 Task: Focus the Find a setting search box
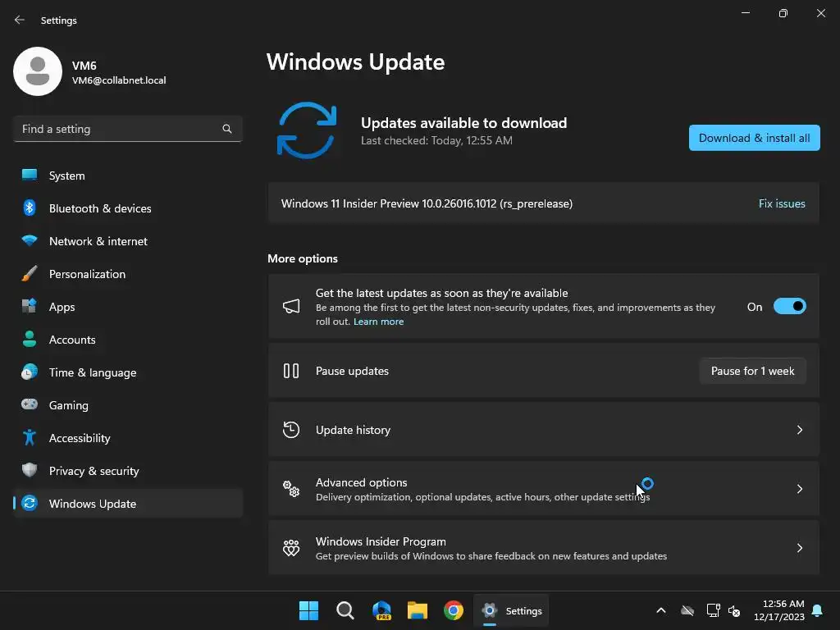pos(128,129)
